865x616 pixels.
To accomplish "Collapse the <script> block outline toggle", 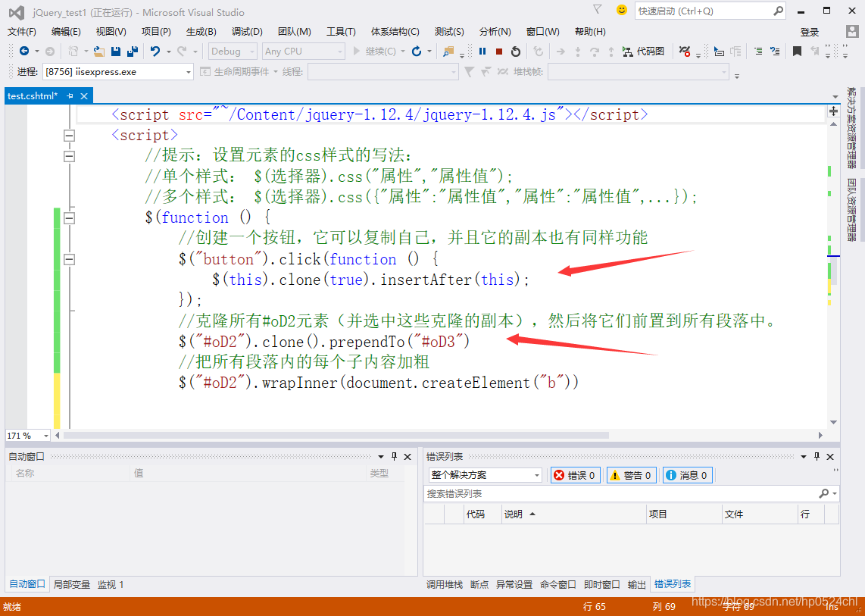I will pyautogui.click(x=69, y=135).
